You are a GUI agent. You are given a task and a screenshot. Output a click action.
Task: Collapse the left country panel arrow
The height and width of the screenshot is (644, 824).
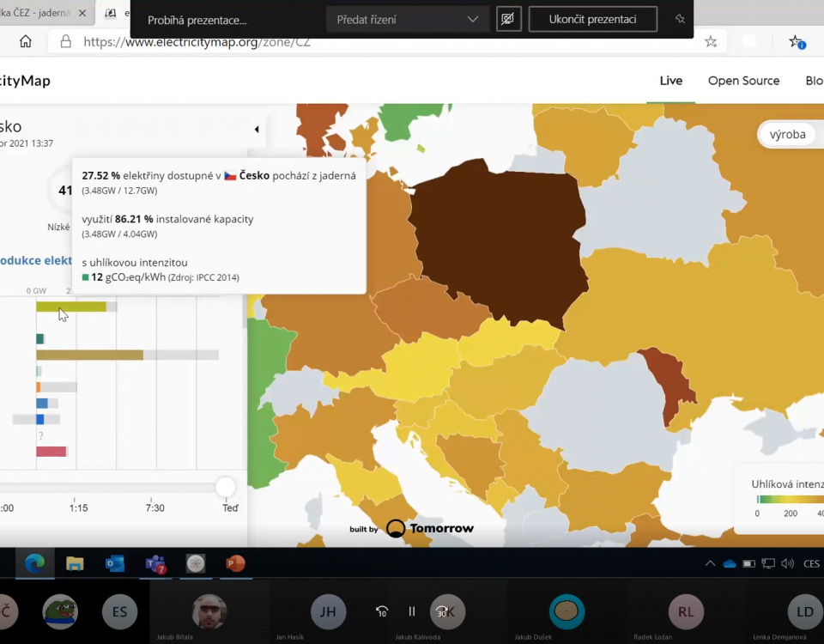[x=257, y=130]
